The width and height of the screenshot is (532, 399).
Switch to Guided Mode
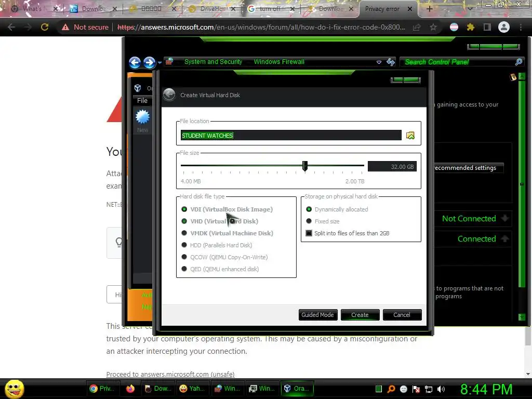click(317, 315)
